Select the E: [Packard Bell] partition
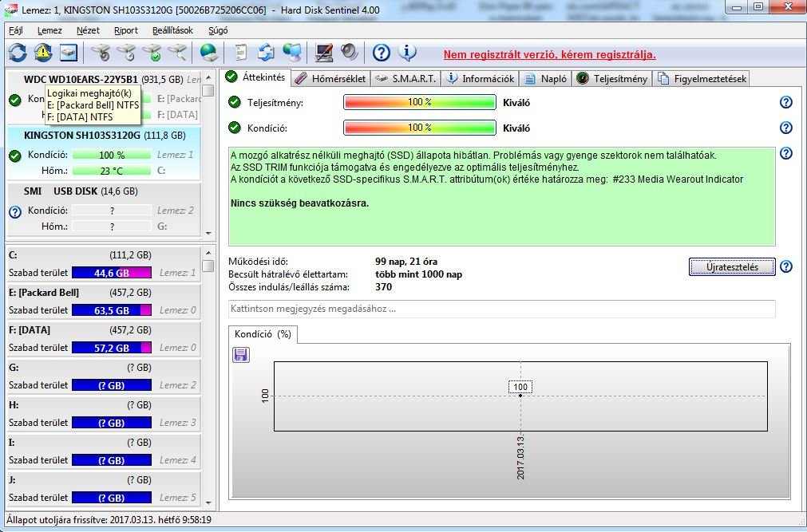 coord(104,301)
